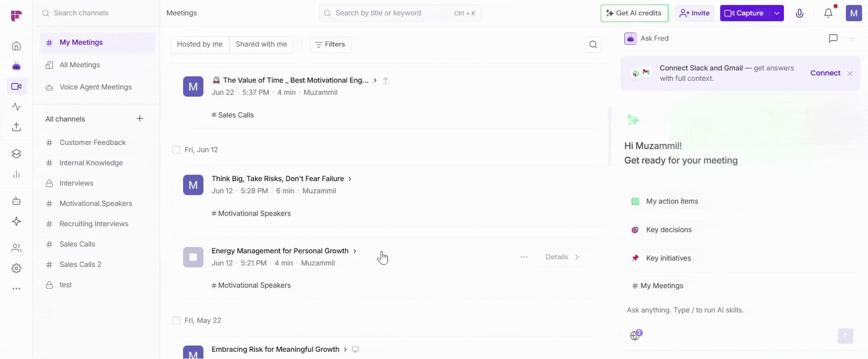Expand chevron next to Think Big, Take Risks

coord(350,179)
